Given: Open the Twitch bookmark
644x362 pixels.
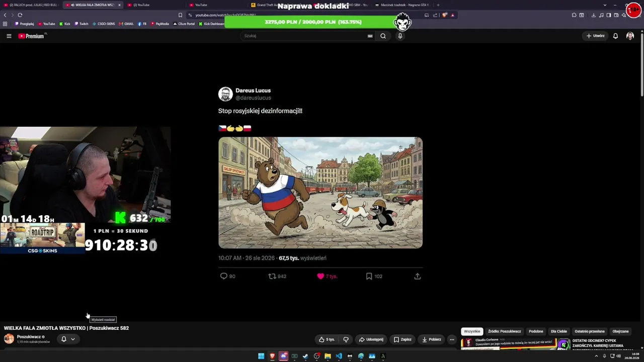Looking at the screenshot, I should tap(82, 24).
